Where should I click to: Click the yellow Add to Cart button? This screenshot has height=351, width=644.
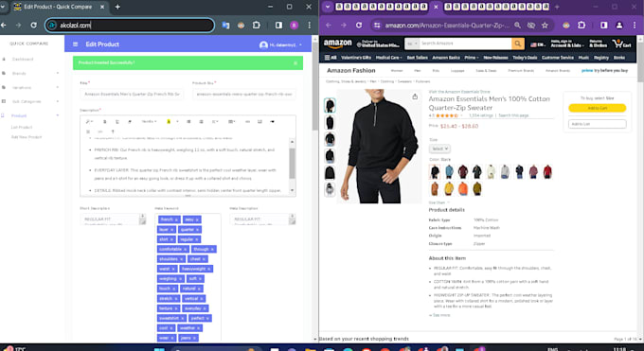tap(598, 108)
